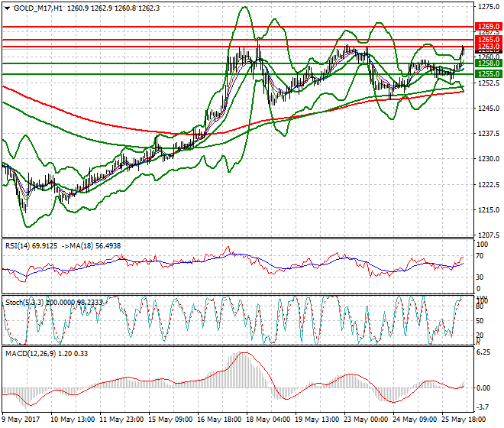Image resolution: width=504 pixels, height=428 pixels.
Task: Click the 16 May 18:00 time axis label
Action: [219, 420]
